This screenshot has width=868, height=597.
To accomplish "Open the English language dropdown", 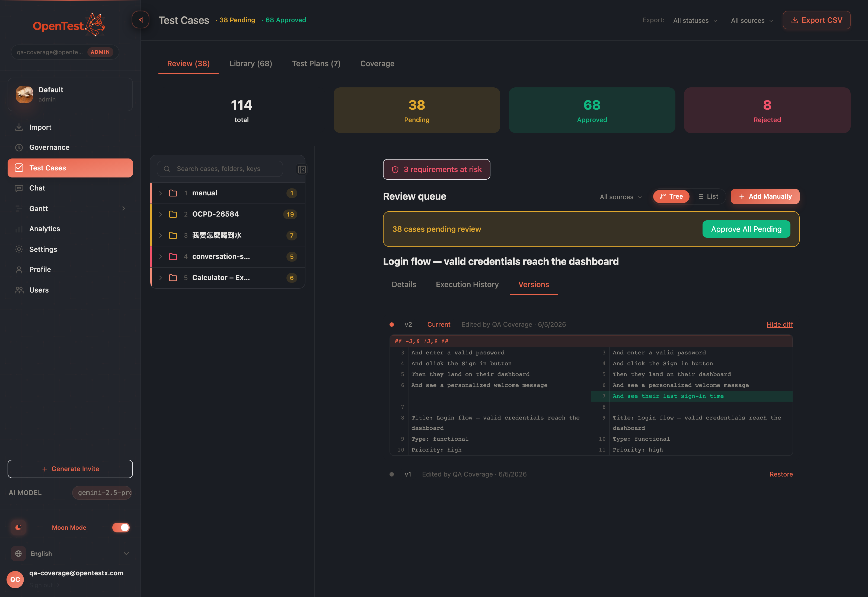I will pyautogui.click(x=71, y=554).
